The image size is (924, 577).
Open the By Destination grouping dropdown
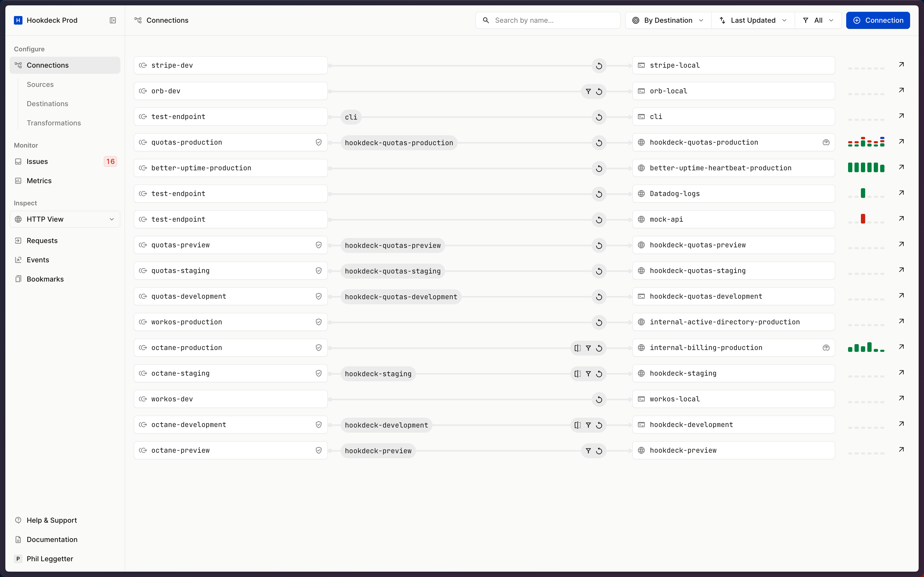pyautogui.click(x=668, y=20)
